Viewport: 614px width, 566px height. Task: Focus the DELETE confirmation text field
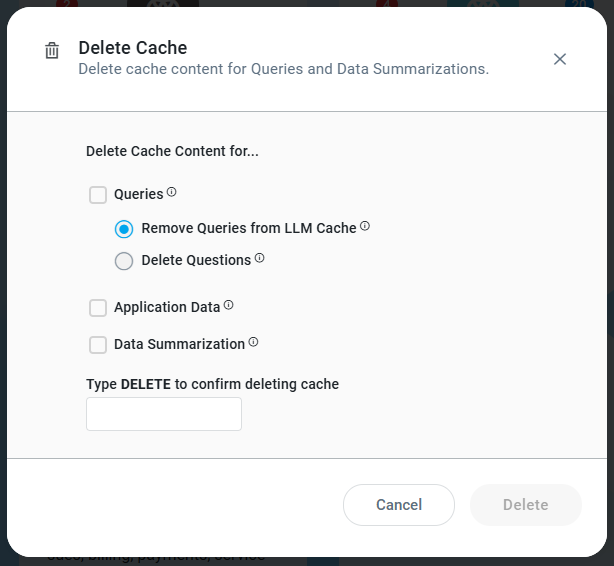tap(164, 414)
